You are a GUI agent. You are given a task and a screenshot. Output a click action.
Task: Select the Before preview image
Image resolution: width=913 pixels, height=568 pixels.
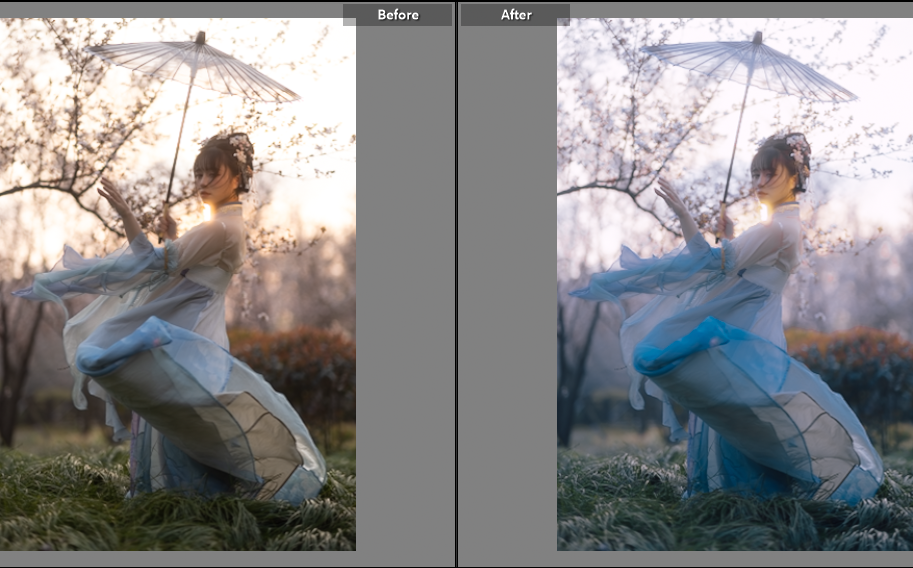(x=178, y=284)
